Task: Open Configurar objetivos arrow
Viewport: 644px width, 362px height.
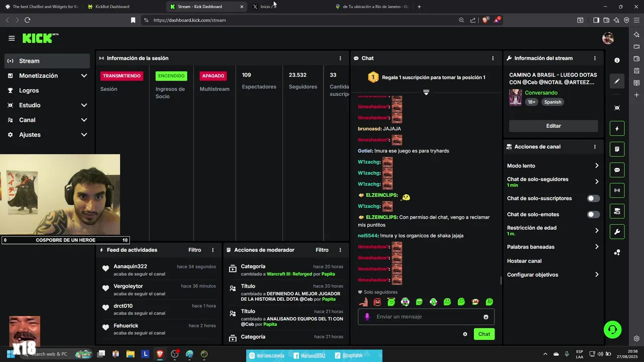Action: coord(597,275)
